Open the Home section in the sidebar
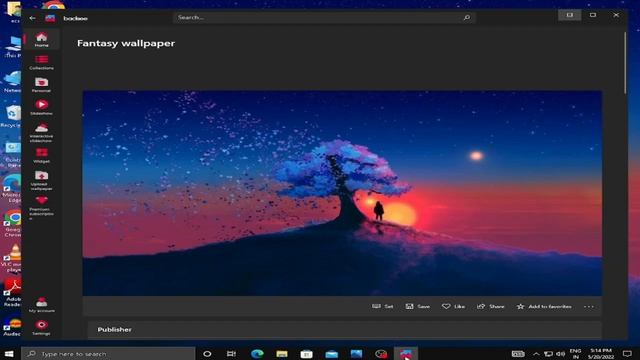 (x=41, y=40)
